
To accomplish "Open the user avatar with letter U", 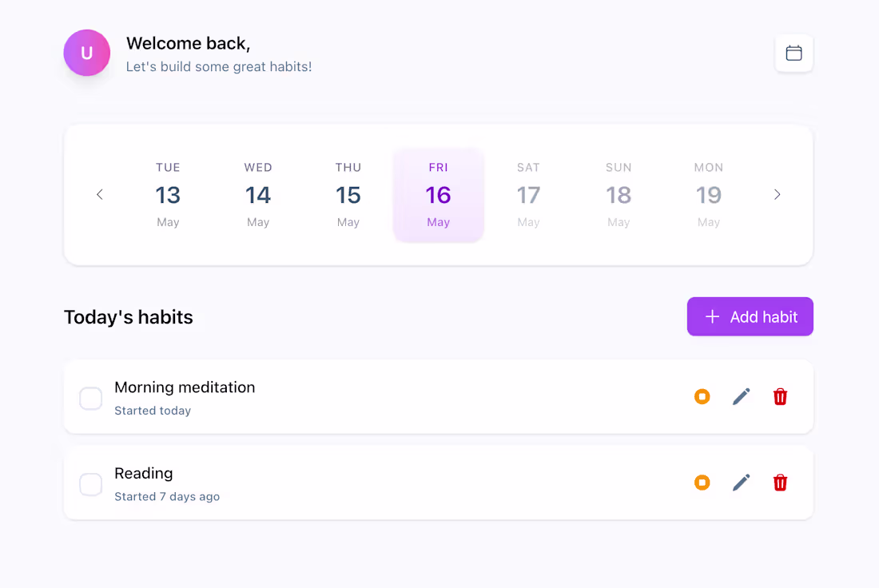I will [x=86, y=53].
